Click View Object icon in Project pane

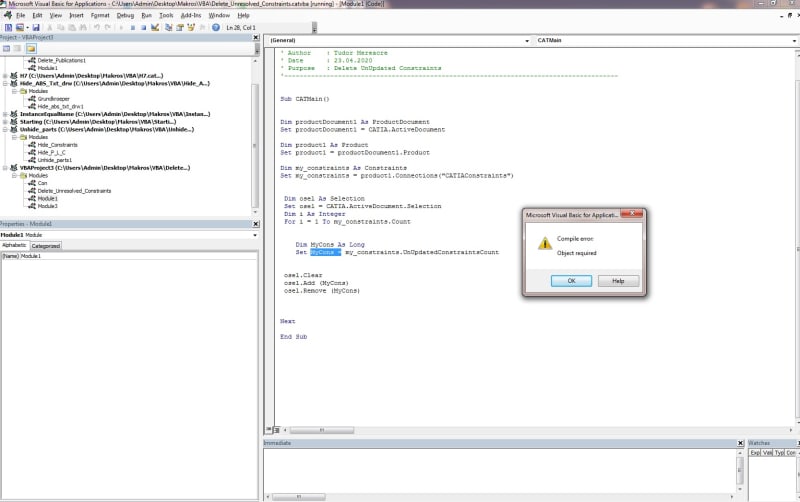point(17,48)
